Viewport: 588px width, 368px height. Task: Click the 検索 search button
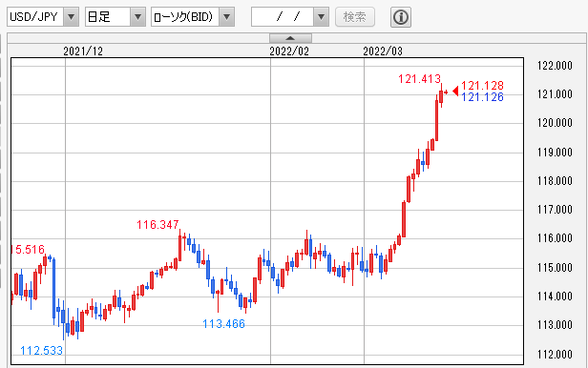355,17
